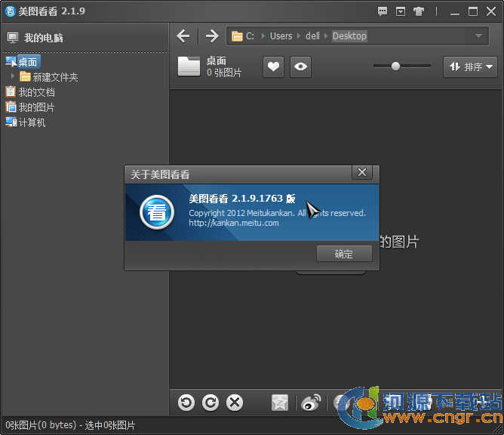
Task: Click the back navigation arrow
Action: [183, 35]
